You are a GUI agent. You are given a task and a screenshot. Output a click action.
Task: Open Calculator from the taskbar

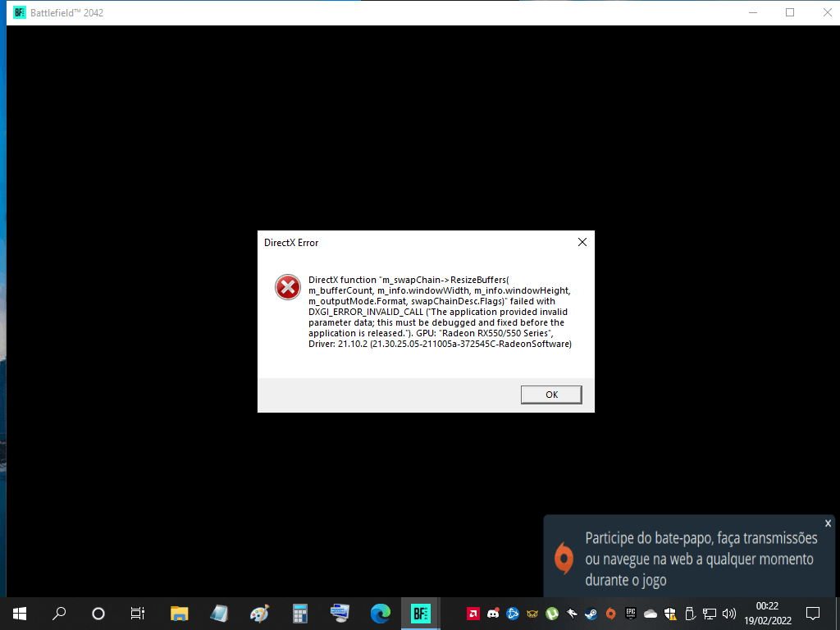(300, 614)
